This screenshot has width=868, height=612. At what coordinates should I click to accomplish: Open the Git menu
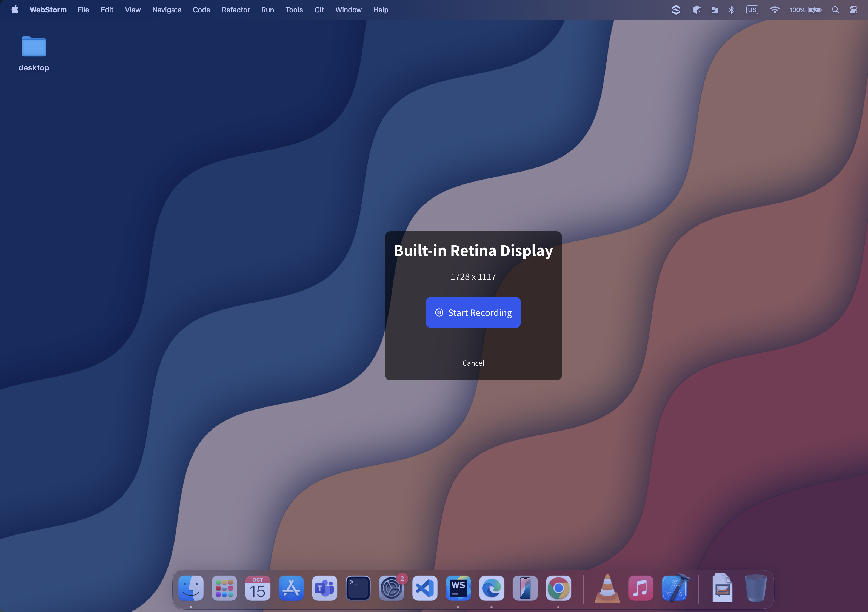tap(319, 10)
